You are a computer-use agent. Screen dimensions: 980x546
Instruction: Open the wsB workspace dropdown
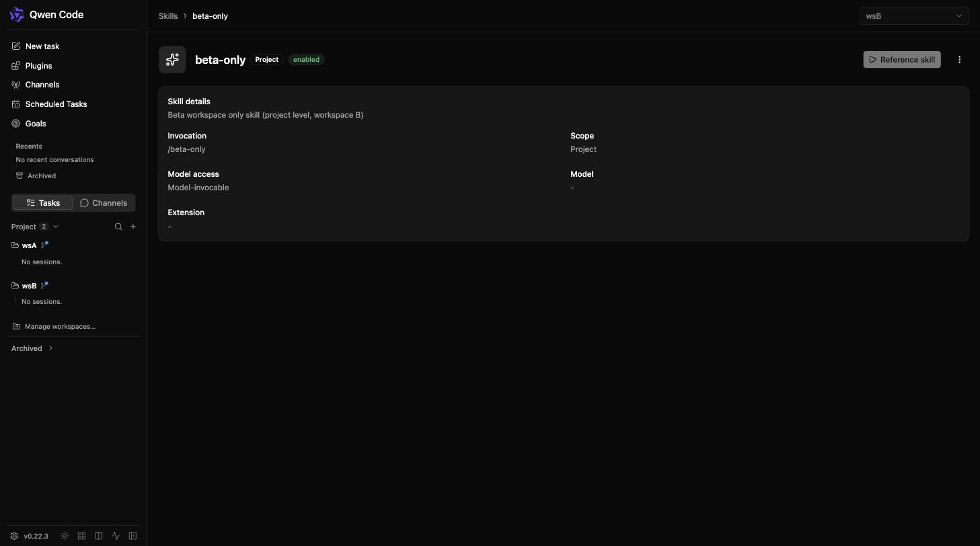coord(913,16)
